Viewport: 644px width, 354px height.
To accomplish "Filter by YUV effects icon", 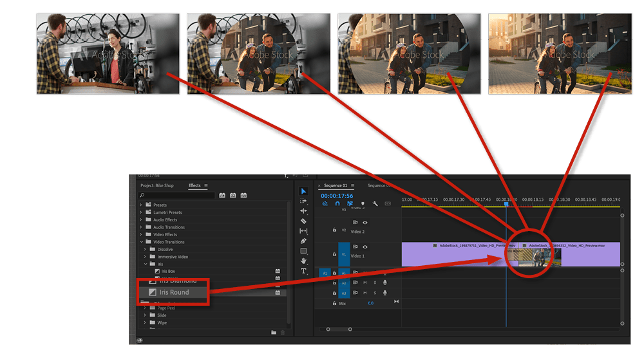I will click(243, 196).
